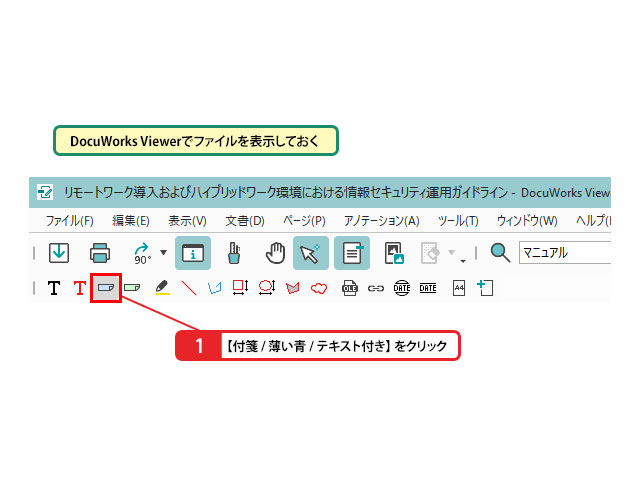Viewport: 640px width, 480px height.
Task: Select the red filled polygon tool
Action: [293, 288]
